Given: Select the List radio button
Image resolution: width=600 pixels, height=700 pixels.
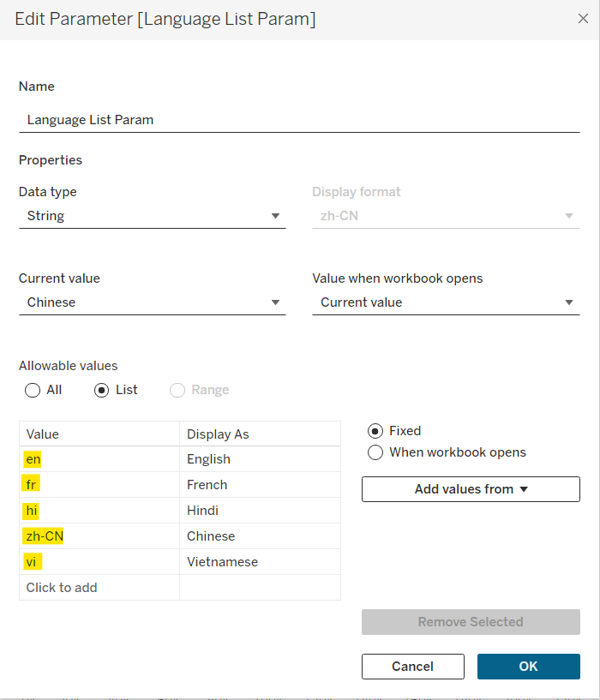Looking at the screenshot, I should pos(102,390).
